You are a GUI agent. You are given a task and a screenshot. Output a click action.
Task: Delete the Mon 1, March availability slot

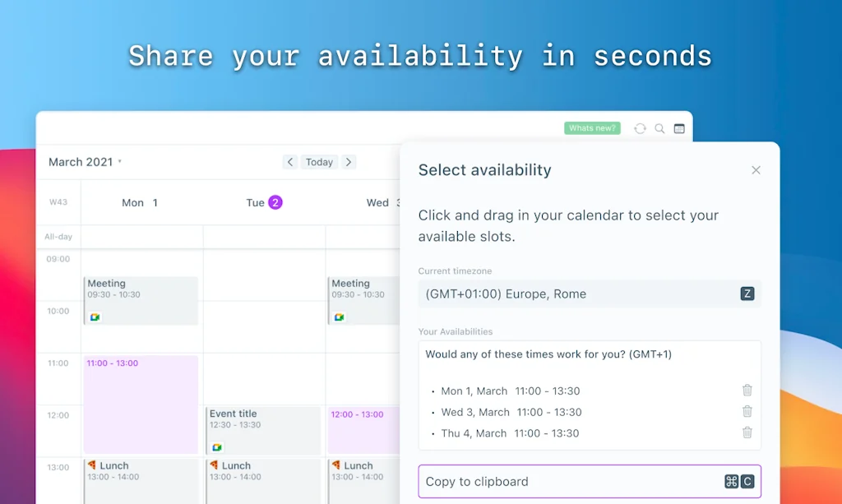[x=747, y=391]
